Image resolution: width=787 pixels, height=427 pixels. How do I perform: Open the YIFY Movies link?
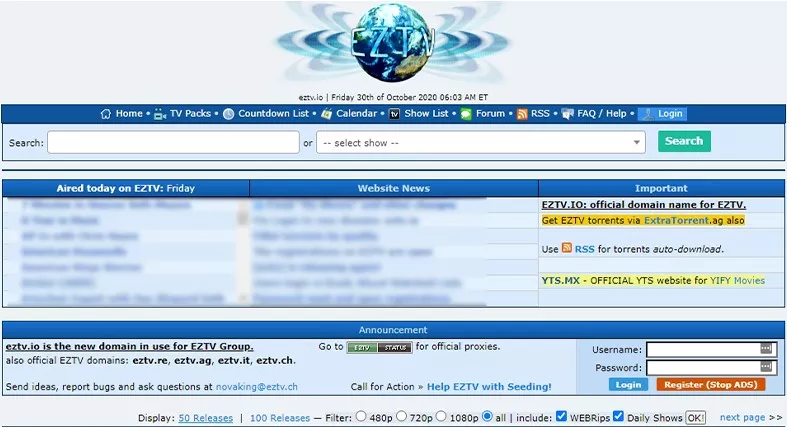pos(737,280)
